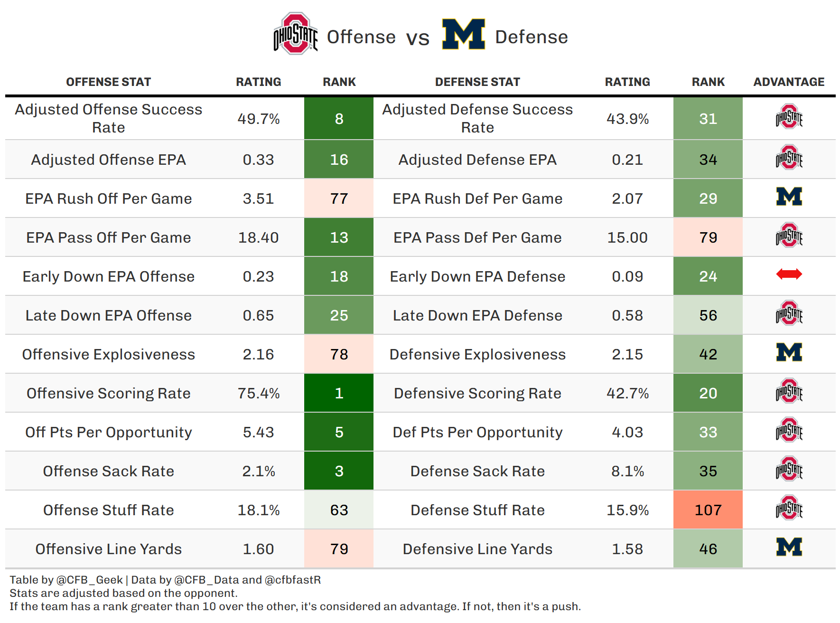Screen dimensions: 840x623
Task: Click the red double-arrow push icon
Action: click(x=789, y=274)
